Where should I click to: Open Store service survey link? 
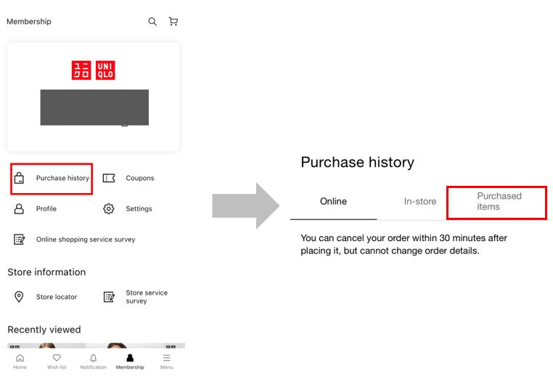pos(147,297)
